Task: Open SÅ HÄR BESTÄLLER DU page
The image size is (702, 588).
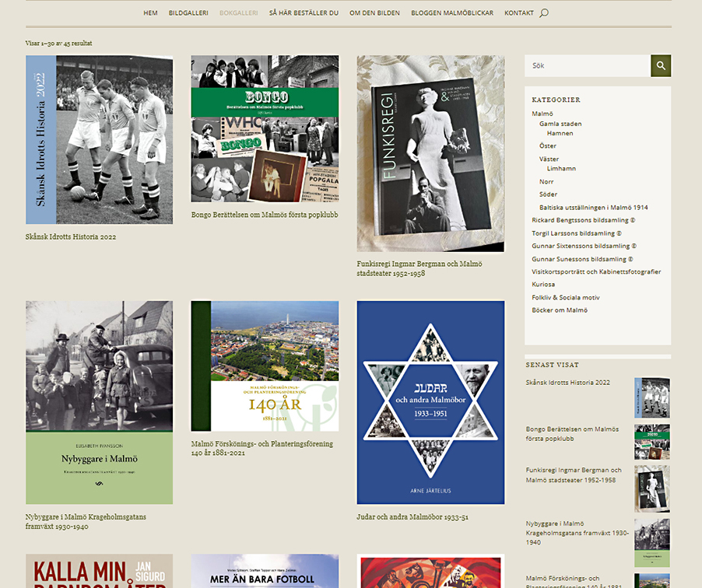Action: [304, 13]
